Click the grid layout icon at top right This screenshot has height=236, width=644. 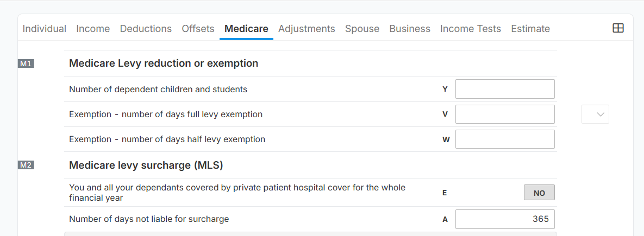618,29
